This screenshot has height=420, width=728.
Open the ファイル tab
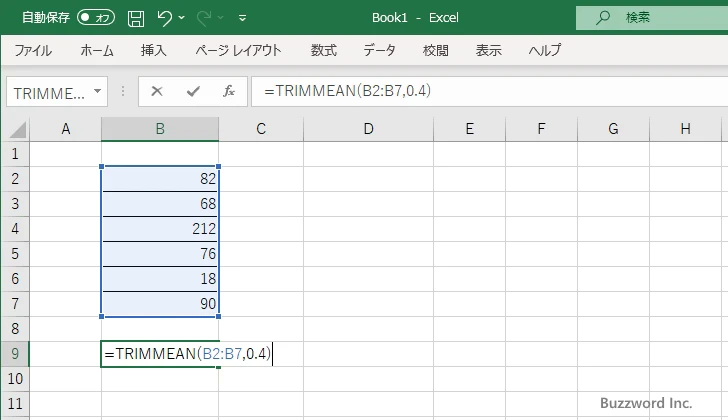[33, 50]
